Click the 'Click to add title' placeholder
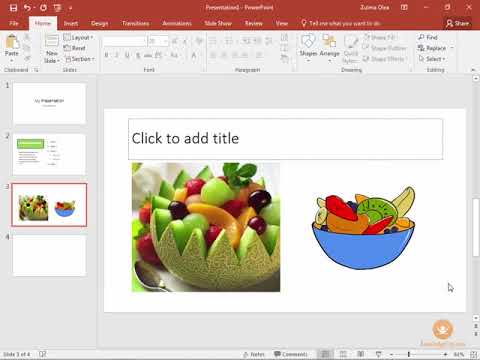The height and width of the screenshot is (360, 480). point(285,139)
